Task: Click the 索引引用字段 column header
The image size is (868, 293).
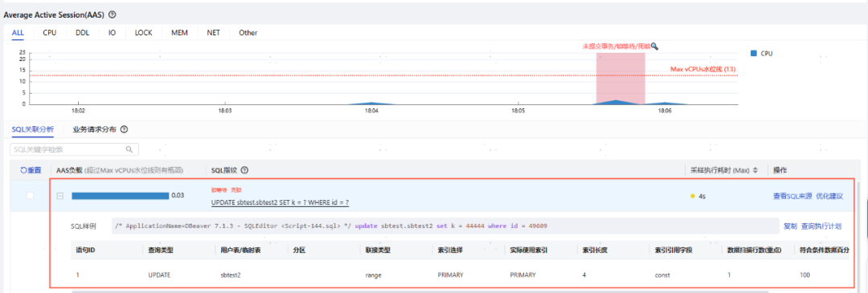Action: (674, 250)
